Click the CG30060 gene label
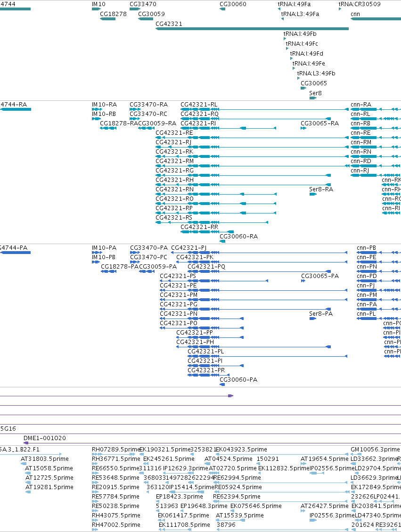Viewport: 401px width, 532px height. [x=233, y=4]
